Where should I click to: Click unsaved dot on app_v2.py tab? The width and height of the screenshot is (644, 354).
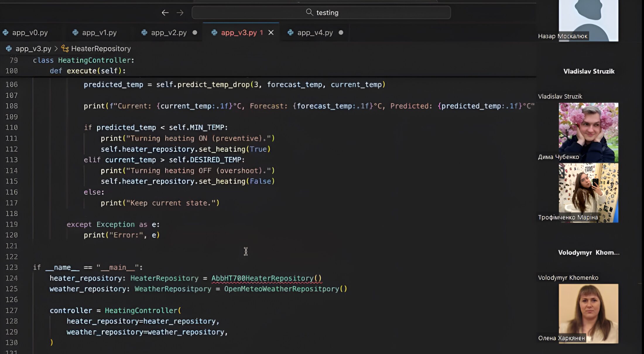click(x=195, y=33)
